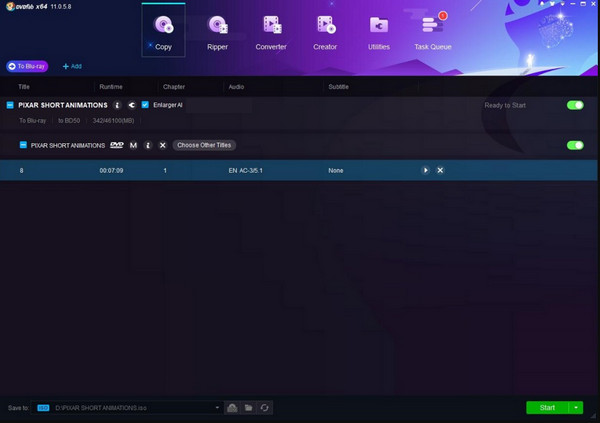Toggle the source disc row checkbox

23,145
